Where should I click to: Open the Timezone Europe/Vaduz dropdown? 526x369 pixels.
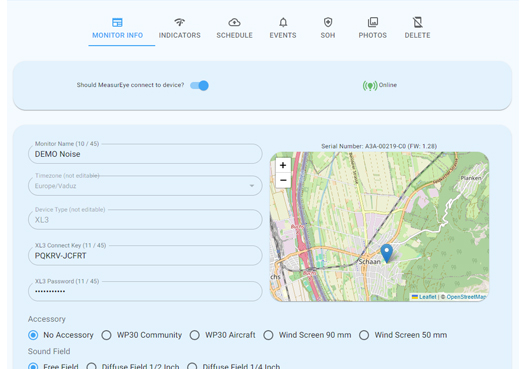point(145,186)
